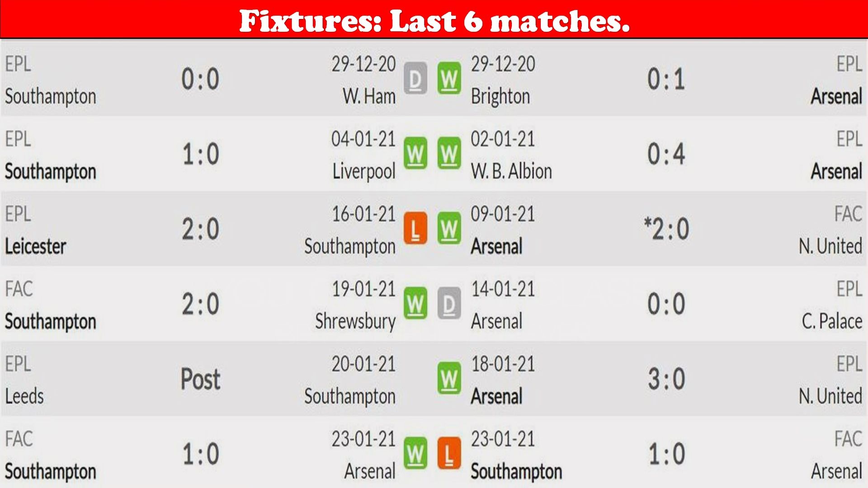This screenshot has height=488, width=868.
Task: Select the Post status for Leeds vs Southampton
Action: 200,379
